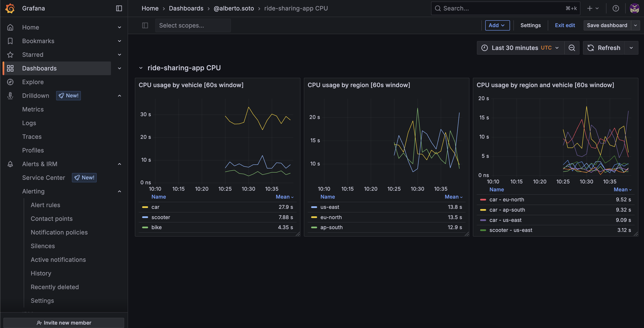This screenshot has width=644, height=328.
Task: Open the auto-refresh interval dropdown
Action: (631, 48)
